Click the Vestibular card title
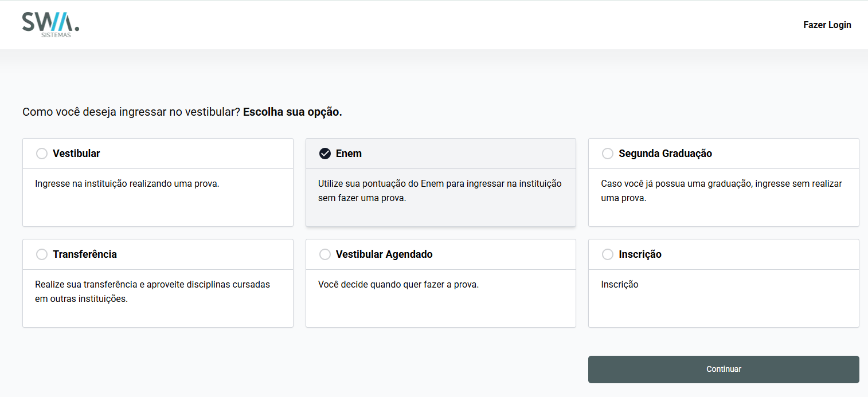868x397 pixels. coord(76,154)
